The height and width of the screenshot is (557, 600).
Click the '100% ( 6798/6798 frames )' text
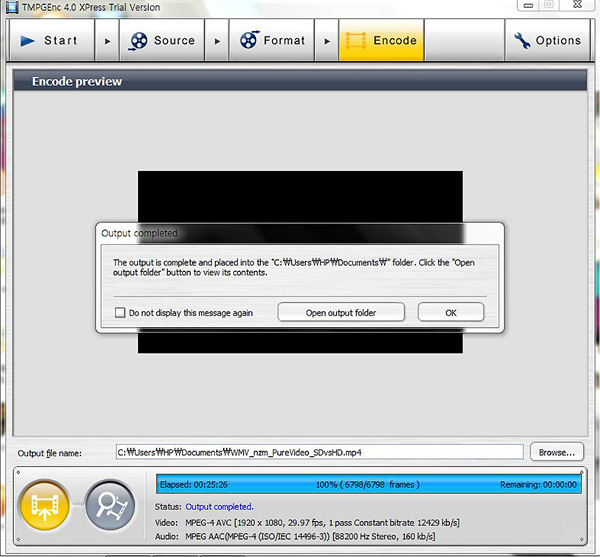(x=368, y=485)
